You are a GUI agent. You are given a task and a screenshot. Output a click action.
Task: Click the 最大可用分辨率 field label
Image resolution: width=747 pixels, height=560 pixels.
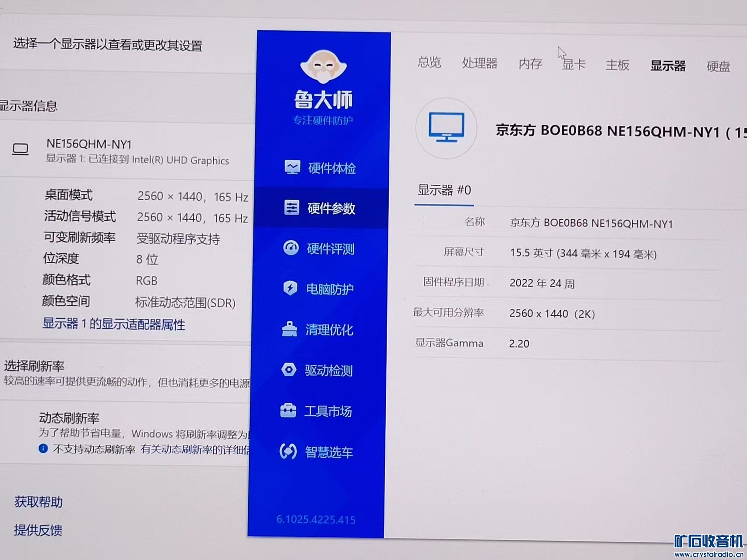coord(448,312)
